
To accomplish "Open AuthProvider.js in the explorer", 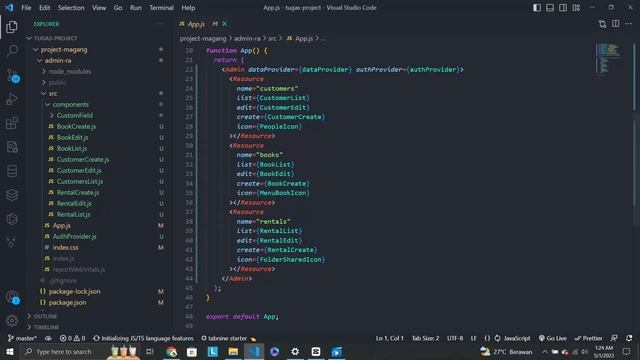I will (74, 236).
